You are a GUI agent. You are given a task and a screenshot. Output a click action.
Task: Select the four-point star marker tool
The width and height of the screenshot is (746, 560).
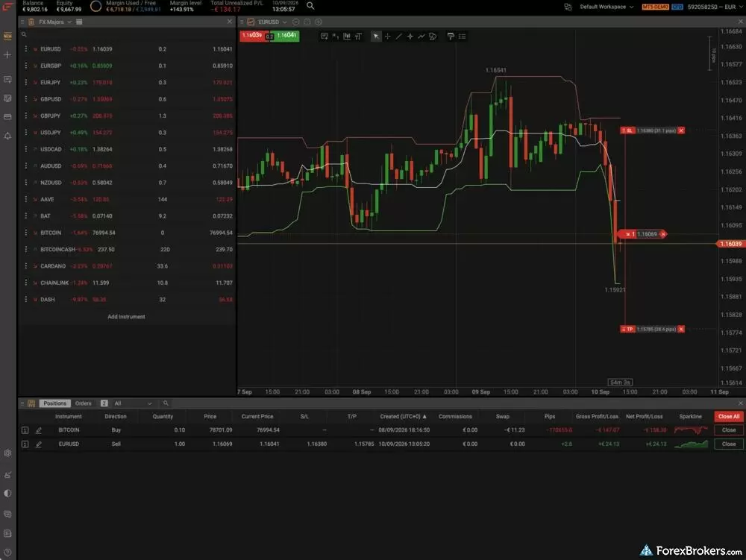click(410, 36)
